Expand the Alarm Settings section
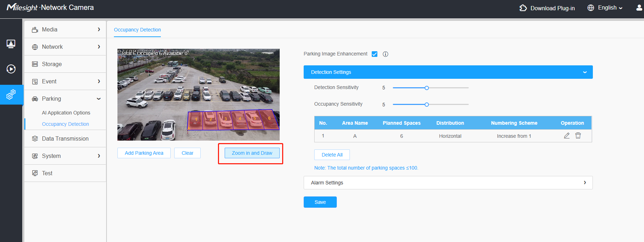 coord(448,183)
